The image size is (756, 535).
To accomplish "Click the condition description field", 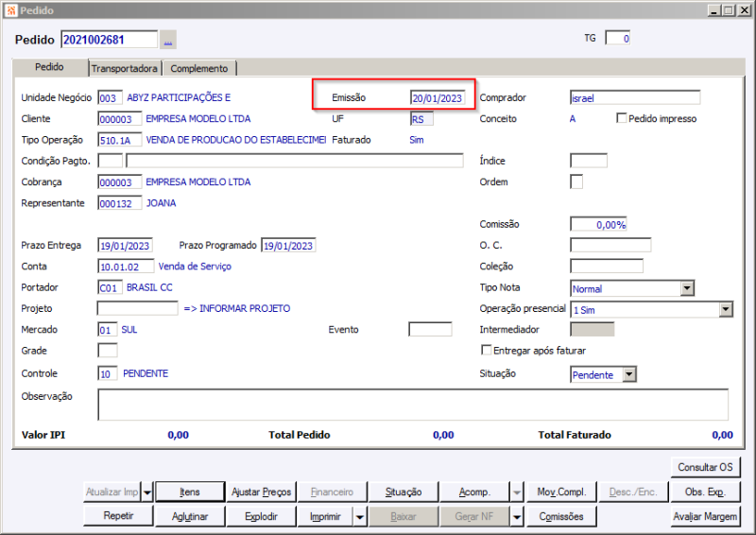I will 295,161.
